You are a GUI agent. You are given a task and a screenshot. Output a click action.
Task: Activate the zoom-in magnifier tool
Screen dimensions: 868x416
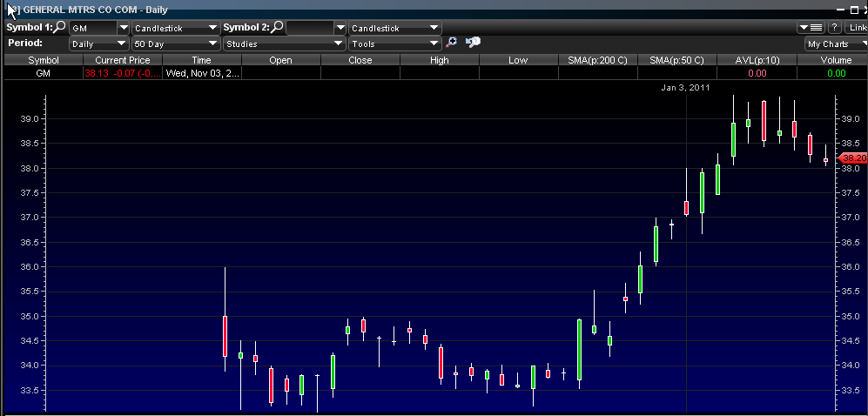pos(452,43)
